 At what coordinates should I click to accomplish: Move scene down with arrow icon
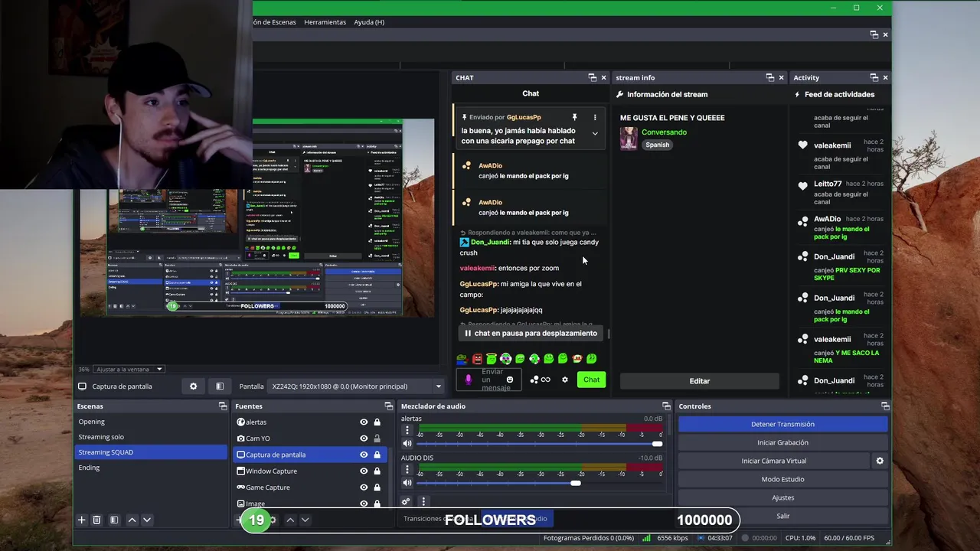(147, 520)
